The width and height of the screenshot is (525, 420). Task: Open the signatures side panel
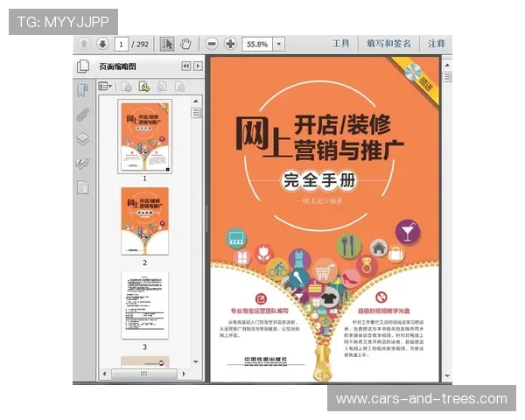(83, 163)
